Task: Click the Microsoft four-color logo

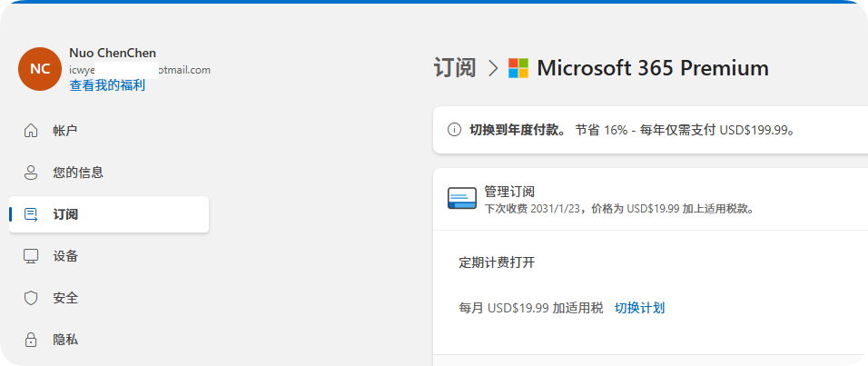Action: coord(518,68)
